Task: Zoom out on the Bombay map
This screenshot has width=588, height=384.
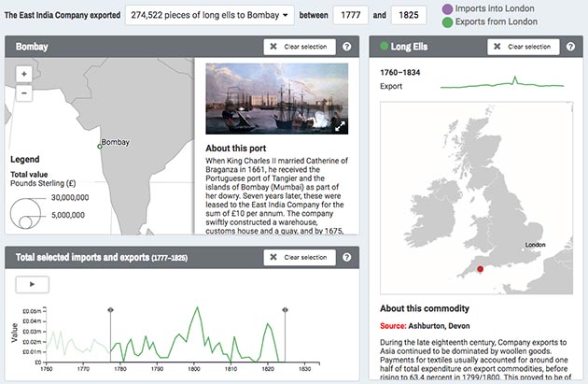Action: click(x=23, y=92)
